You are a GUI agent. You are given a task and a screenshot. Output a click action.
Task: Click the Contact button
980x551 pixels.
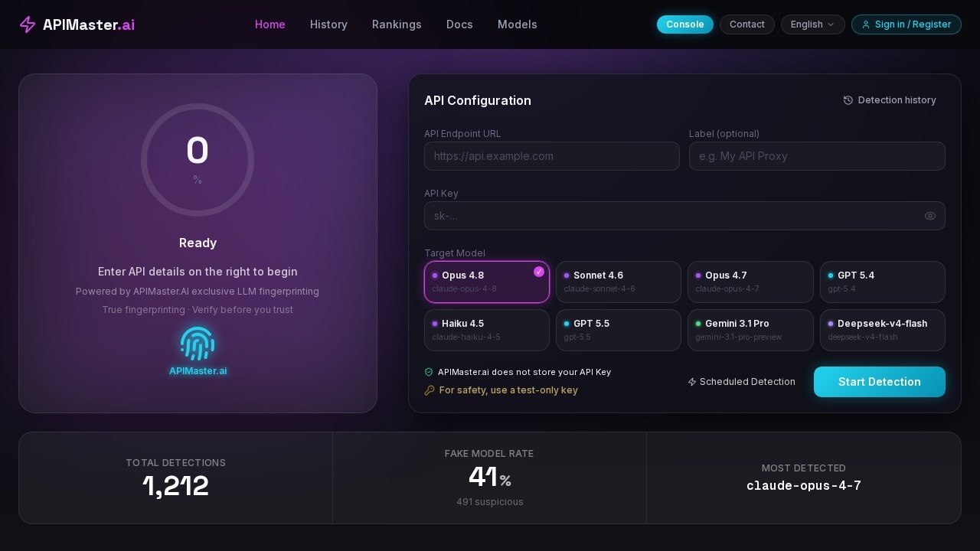(x=747, y=24)
